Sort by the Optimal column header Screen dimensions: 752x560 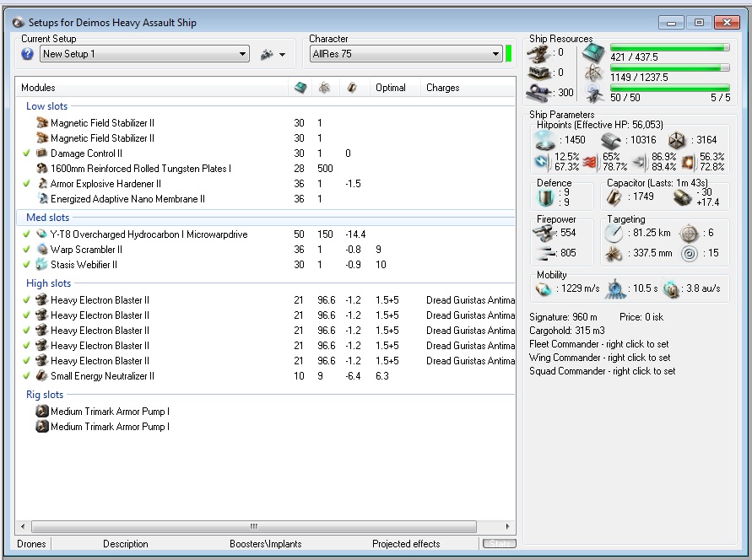(x=391, y=88)
